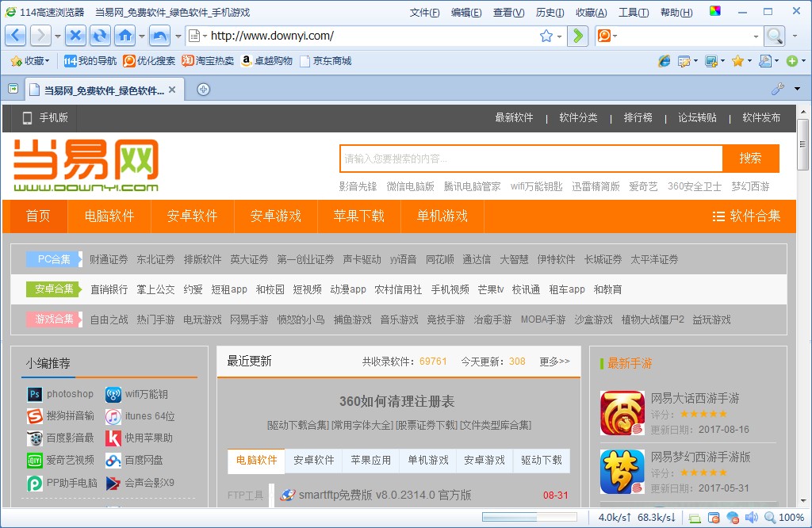The image size is (812, 528).
Task: Open the 收藏 favorites dropdown in bookmarks bar
Action: pyautogui.click(x=30, y=61)
